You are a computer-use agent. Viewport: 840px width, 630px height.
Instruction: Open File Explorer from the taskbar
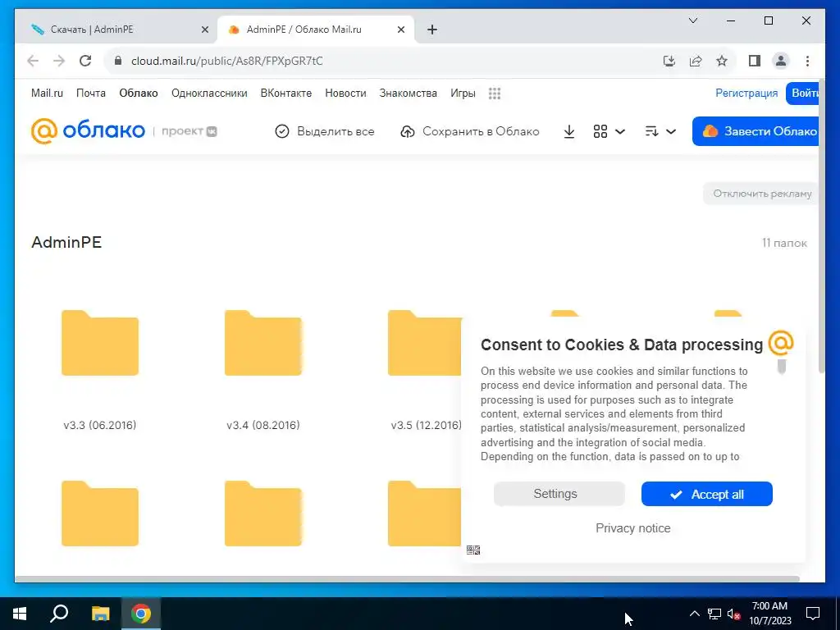coord(100,614)
